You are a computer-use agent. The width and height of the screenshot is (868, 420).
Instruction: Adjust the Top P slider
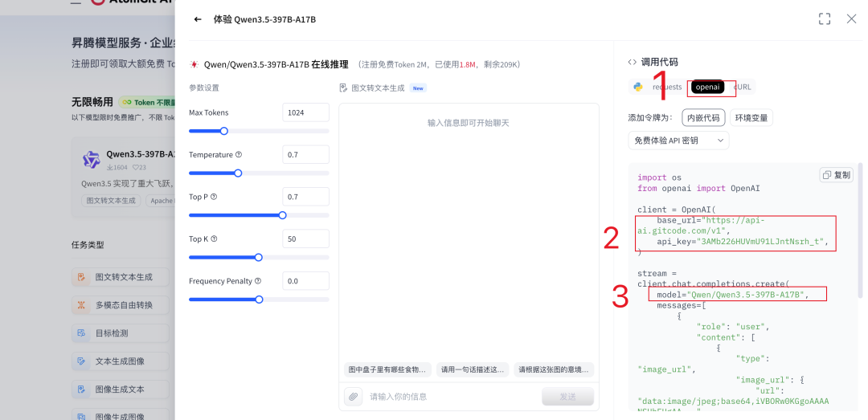tap(259, 215)
